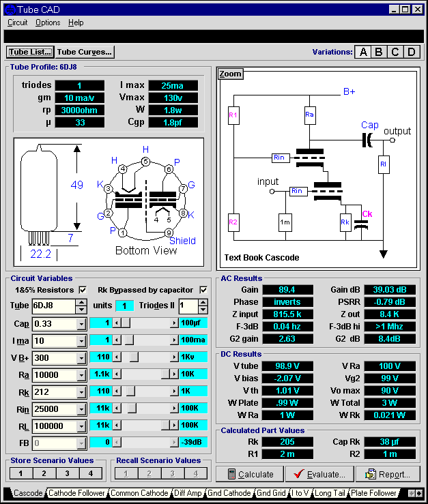
Task: Click the Evaluate button
Action: coord(319,474)
